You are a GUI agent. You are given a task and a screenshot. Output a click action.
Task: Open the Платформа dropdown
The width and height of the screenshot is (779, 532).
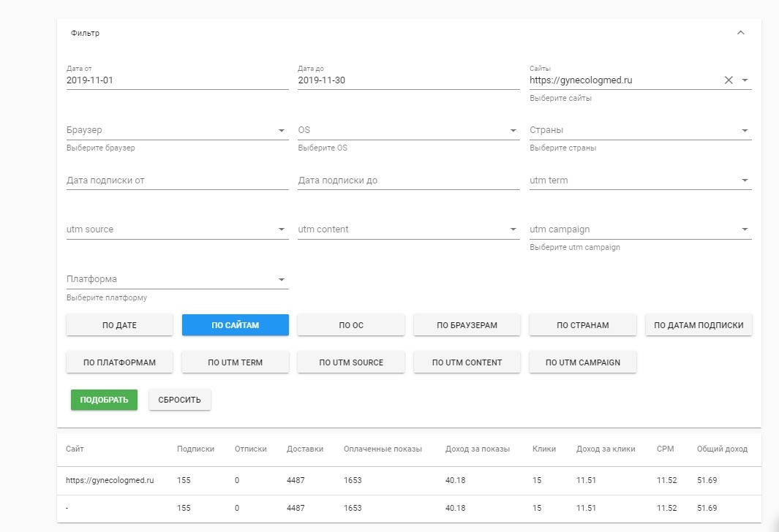pos(177,279)
